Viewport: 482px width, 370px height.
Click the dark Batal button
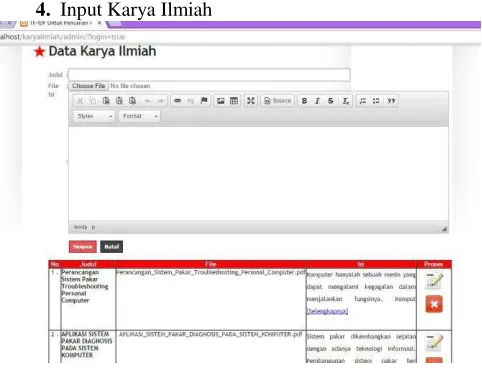(112, 247)
